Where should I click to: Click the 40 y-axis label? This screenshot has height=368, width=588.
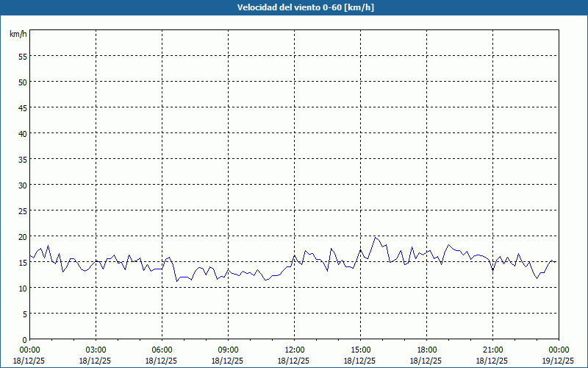(22, 133)
